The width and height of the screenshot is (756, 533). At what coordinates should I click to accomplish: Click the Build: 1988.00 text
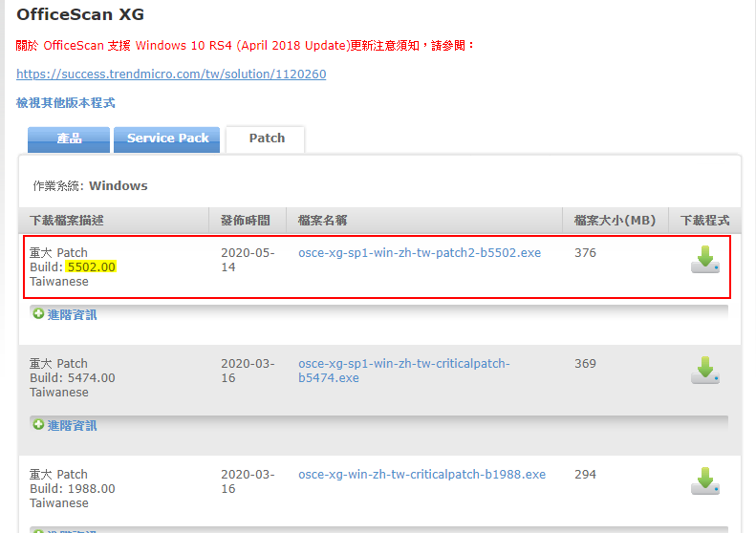(x=73, y=489)
